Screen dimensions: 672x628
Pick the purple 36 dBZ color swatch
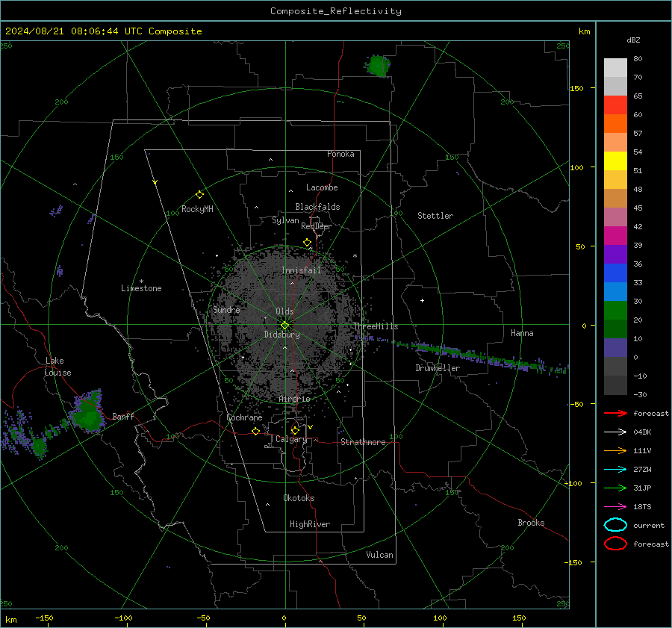tap(615, 254)
